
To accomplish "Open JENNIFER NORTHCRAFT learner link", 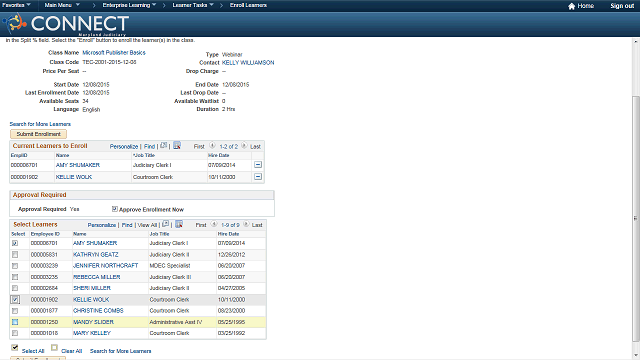I will pos(105,266).
